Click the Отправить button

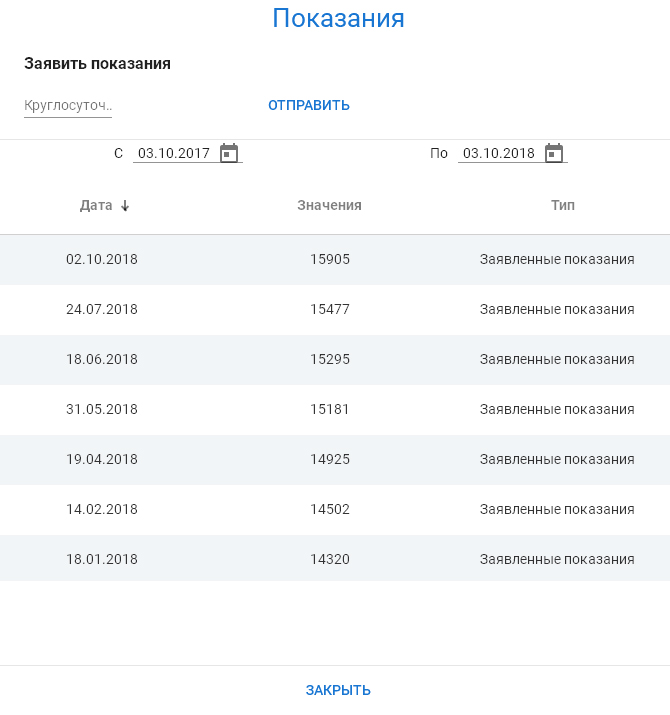point(309,105)
